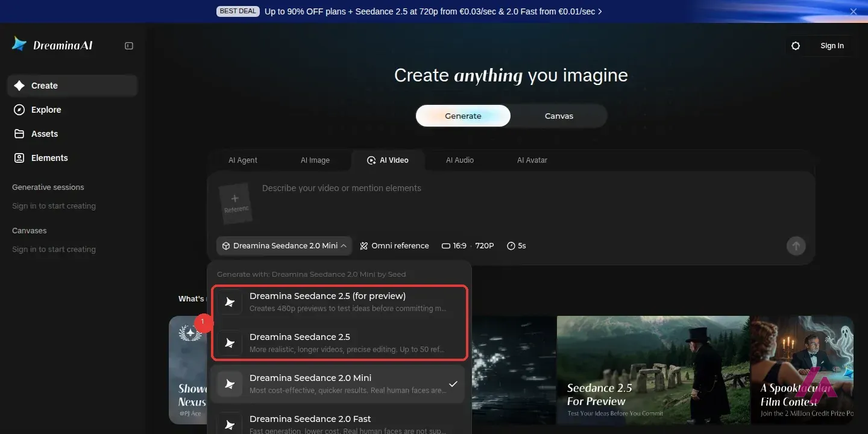Open Elements in the sidebar
Screen dimensions: 868x434
pyautogui.click(x=72, y=158)
